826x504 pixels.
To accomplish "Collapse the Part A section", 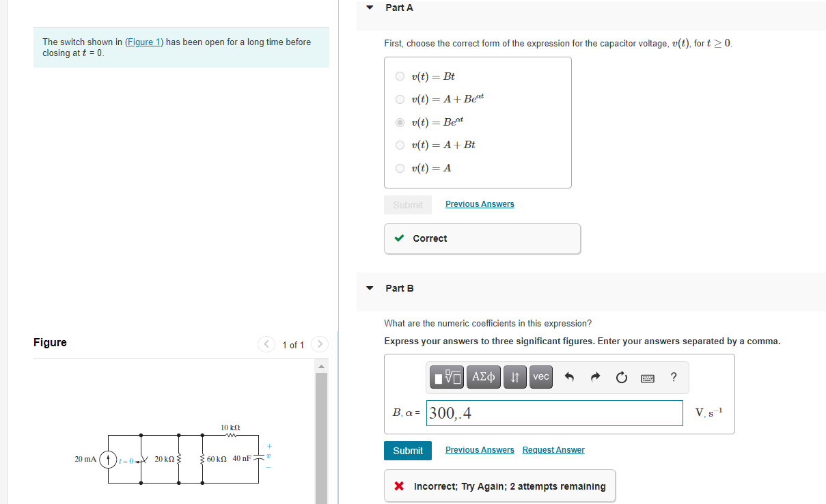I will pos(370,8).
